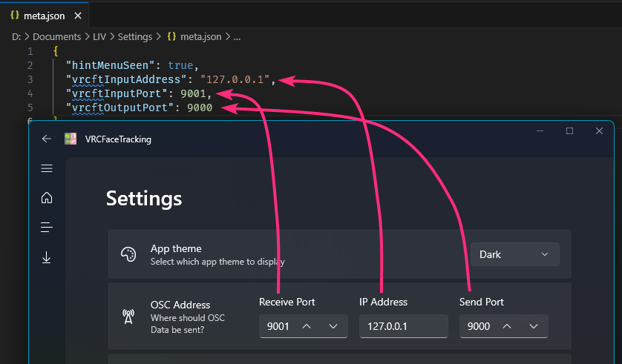The height and width of the screenshot is (364, 622).
Task: Click the OSC Address antenna icon
Action: tap(128, 317)
